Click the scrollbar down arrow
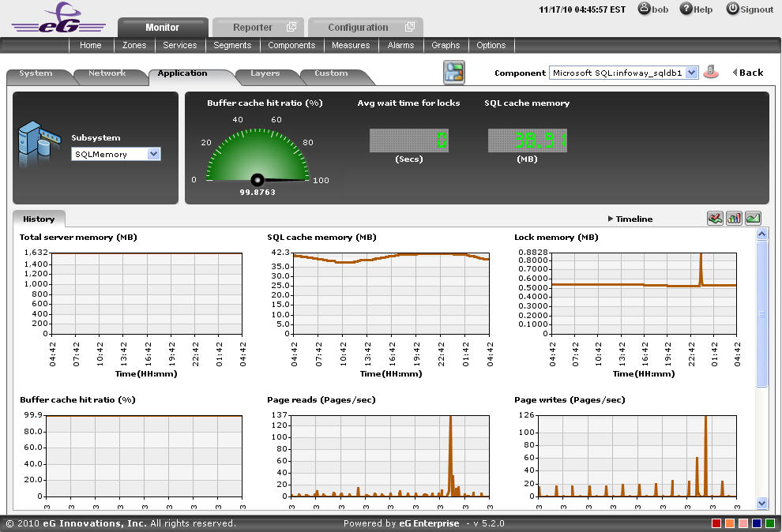Screen dimensions: 782x532 coord(761,503)
